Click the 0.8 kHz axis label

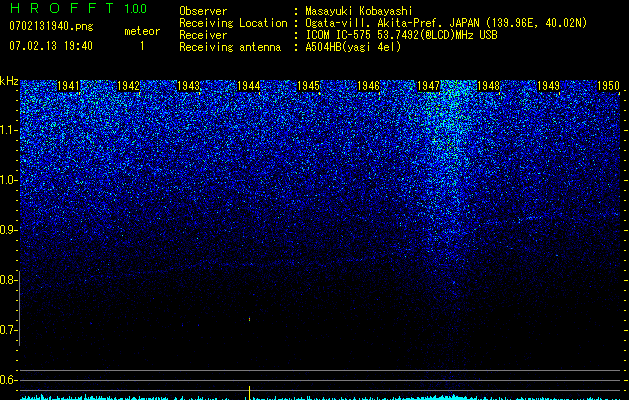click(8, 280)
